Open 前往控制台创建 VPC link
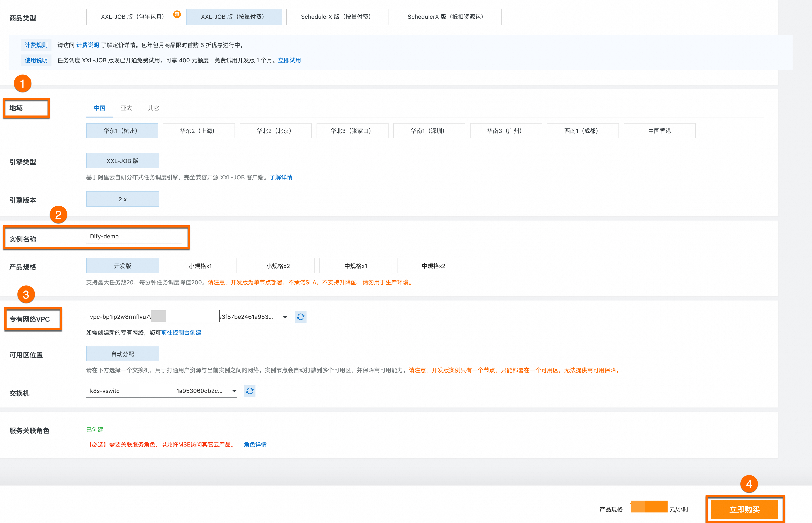Viewport: 812px width, 523px height. pos(181,333)
